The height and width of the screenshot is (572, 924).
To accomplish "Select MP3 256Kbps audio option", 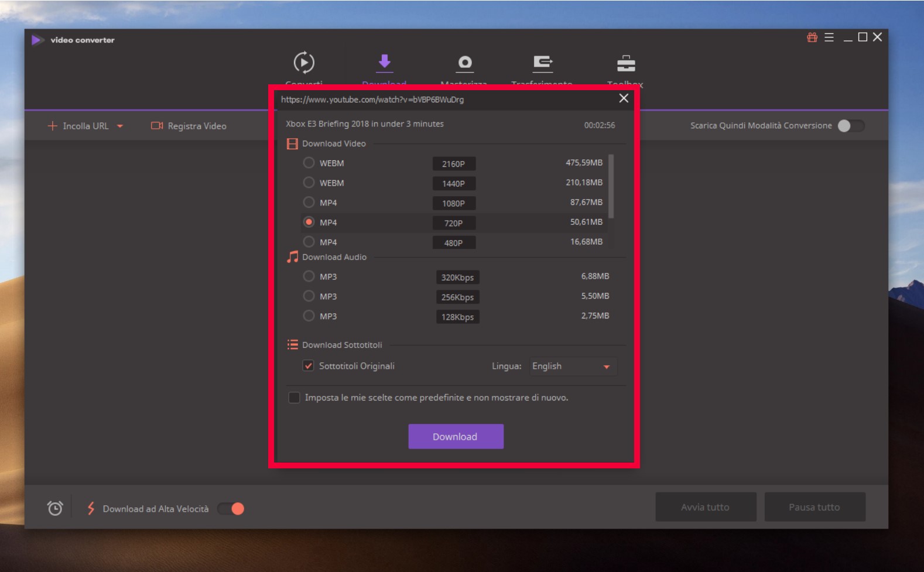I will click(x=309, y=296).
